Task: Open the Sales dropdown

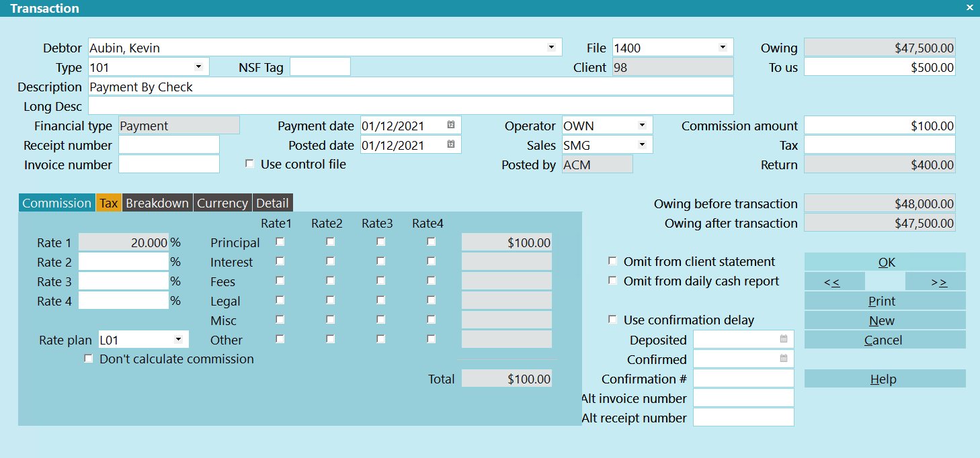Action: 643,144
